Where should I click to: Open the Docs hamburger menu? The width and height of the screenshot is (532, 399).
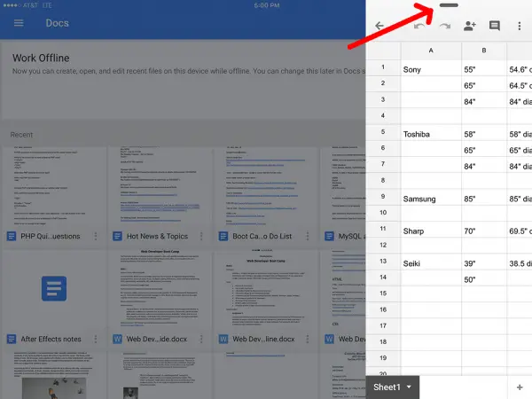click(19, 23)
